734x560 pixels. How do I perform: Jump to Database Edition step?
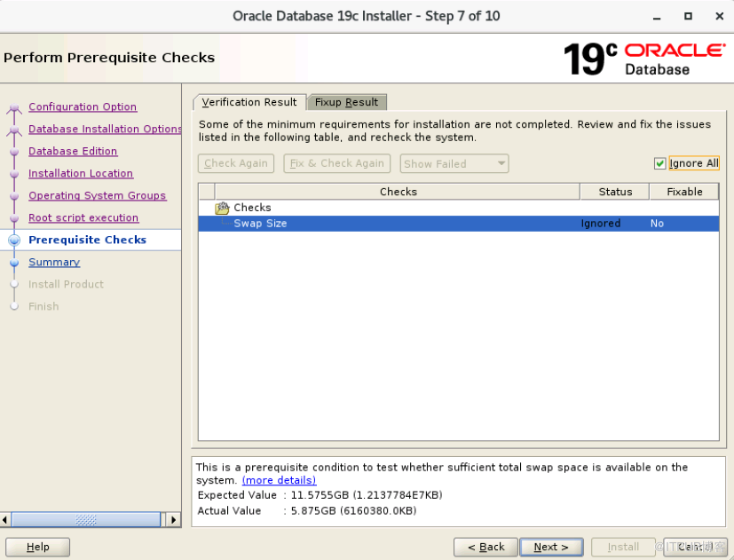[73, 152]
